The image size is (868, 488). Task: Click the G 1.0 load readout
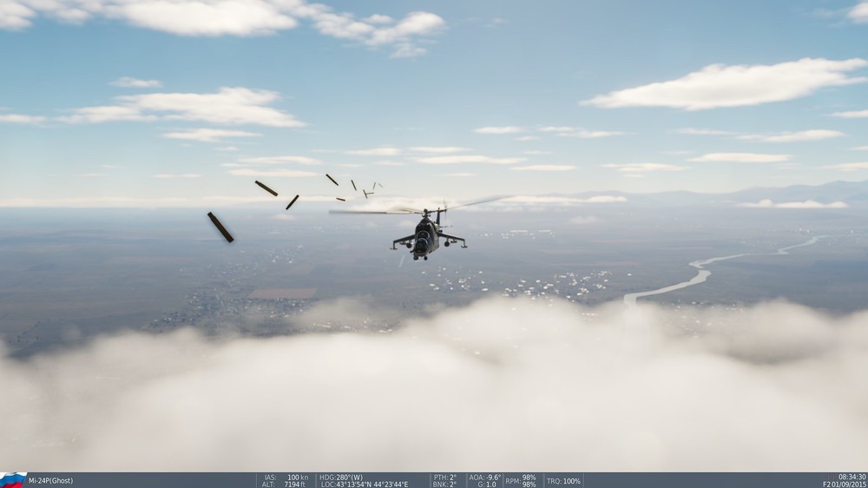coord(487,485)
